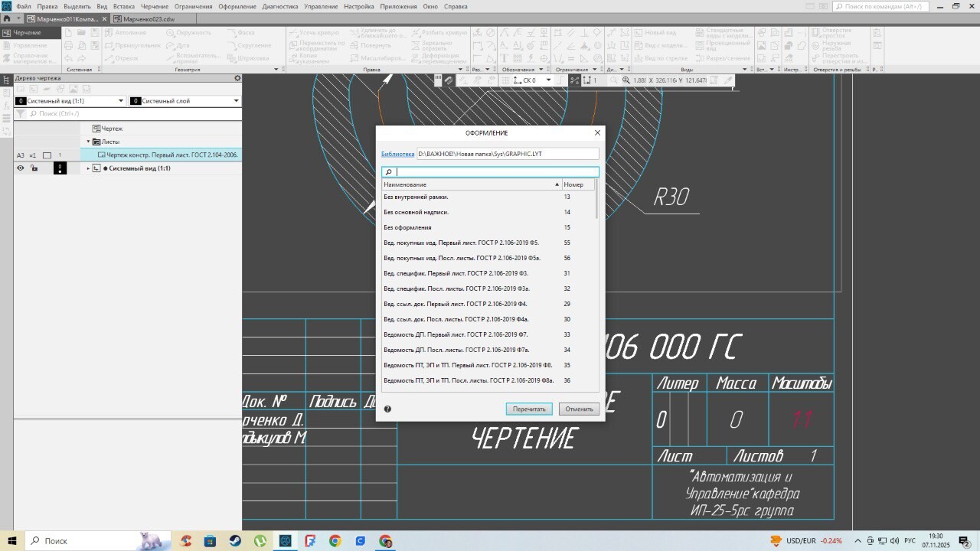
Task: Select Без оформления in the list
Action: pyautogui.click(x=408, y=227)
